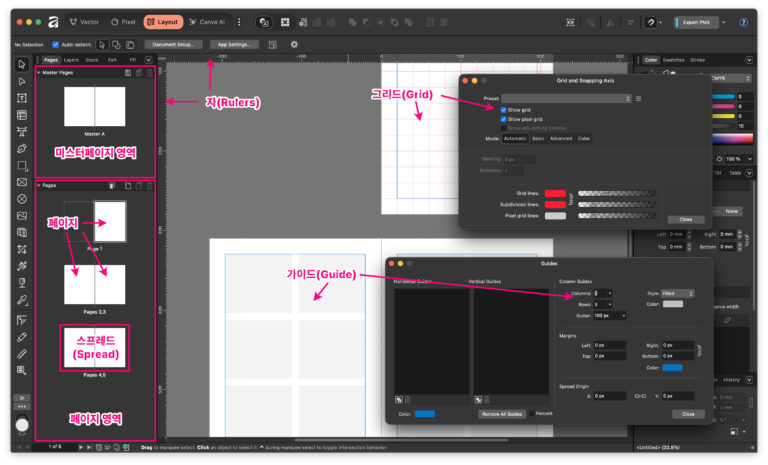The width and height of the screenshot is (768, 465).
Task: Select the Node tool
Action: 22,81
